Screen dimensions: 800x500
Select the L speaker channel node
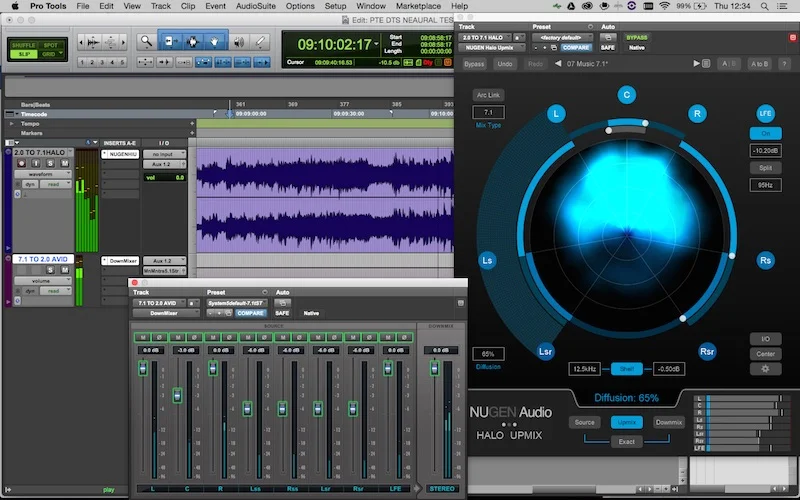click(556, 113)
